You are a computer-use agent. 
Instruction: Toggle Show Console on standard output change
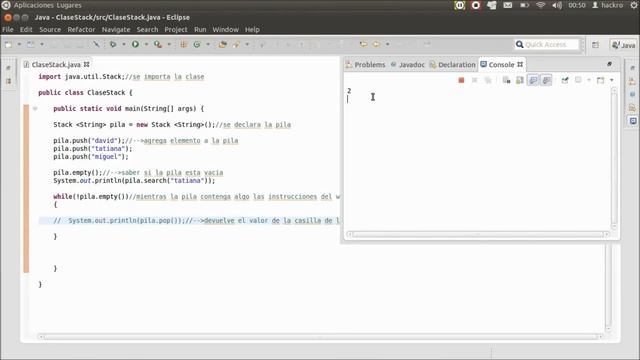[x=533, y=80]
